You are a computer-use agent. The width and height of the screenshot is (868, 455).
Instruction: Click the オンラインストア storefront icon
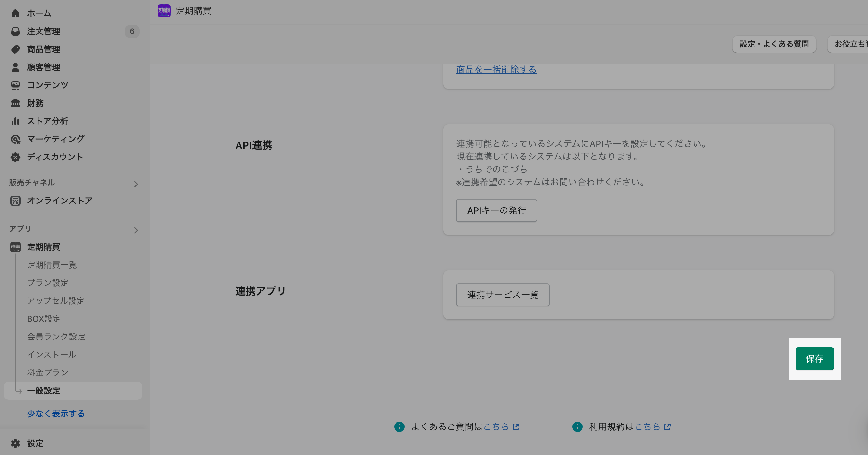tap(15, 201)
